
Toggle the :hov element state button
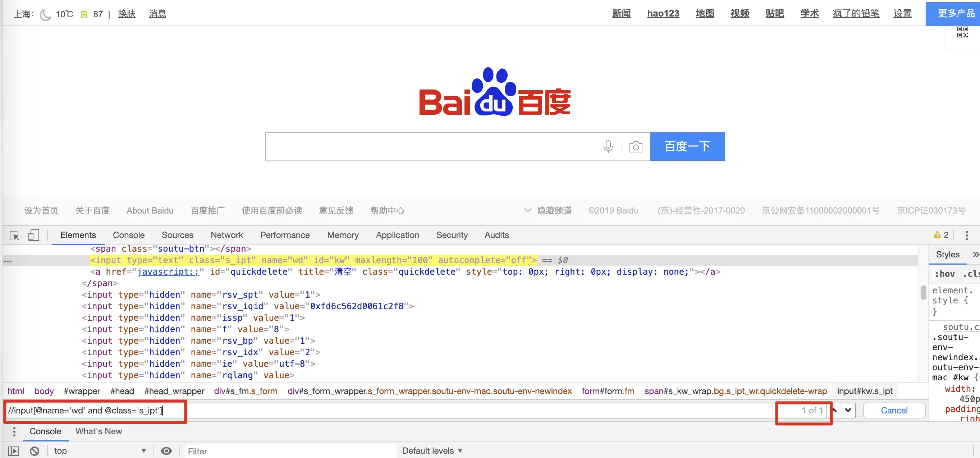pos(945,274)
